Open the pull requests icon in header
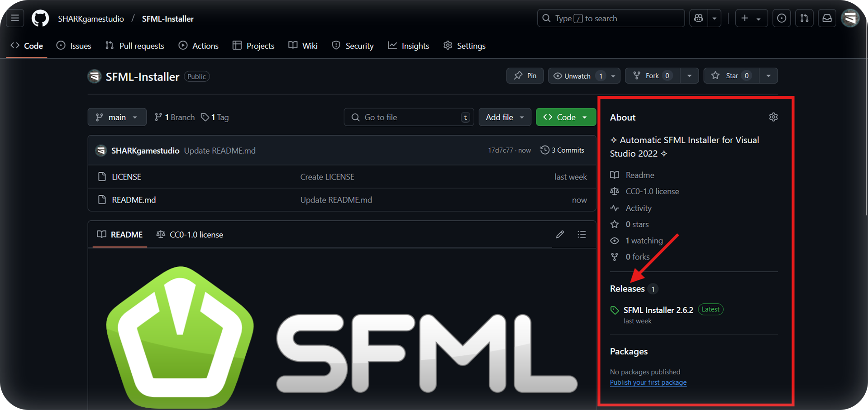Screen dimensions: 868x410 [x=804, y=19]
